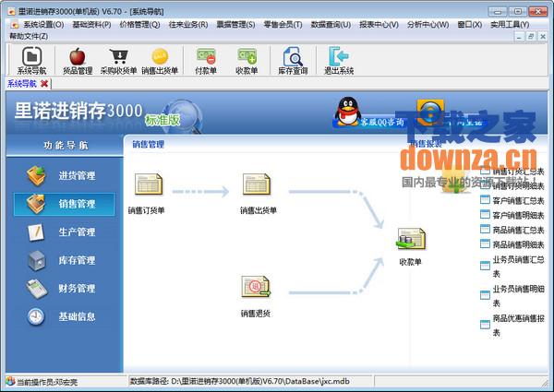Open the 零售会员(T) menu
The width and height of the screenshot is (554, 392).
pos(283,24)
